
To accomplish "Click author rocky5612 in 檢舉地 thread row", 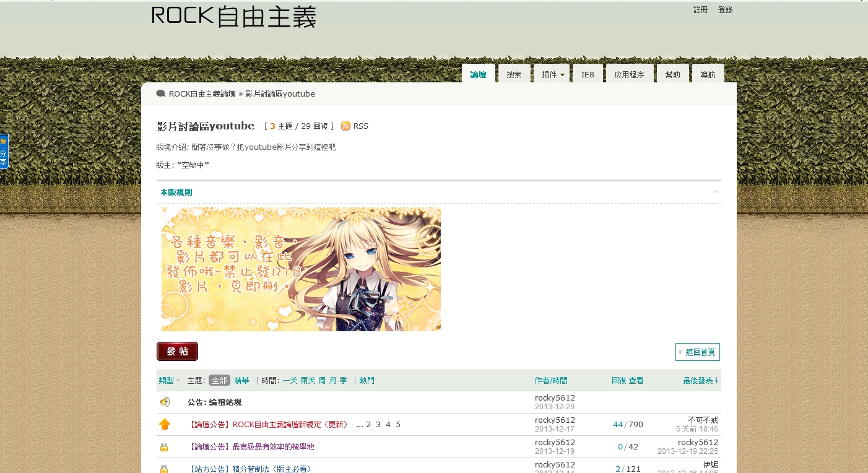I will [555, 442].
